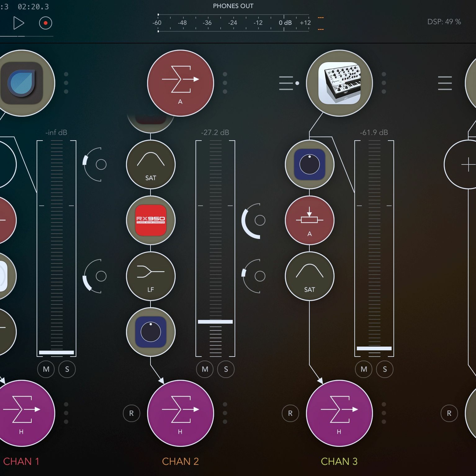The width and height of the screenshot is (476, 476).
Task: Open the RX950 converter plugin
Action: point(151,220)
